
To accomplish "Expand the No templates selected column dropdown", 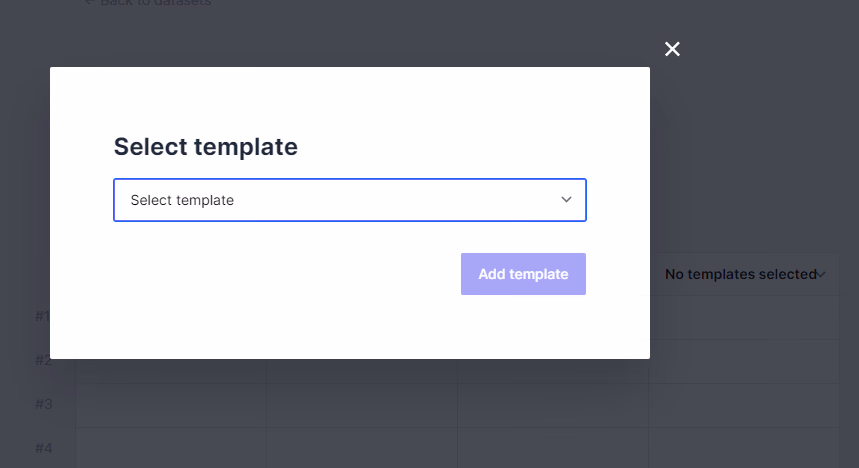I will [740, 274].
